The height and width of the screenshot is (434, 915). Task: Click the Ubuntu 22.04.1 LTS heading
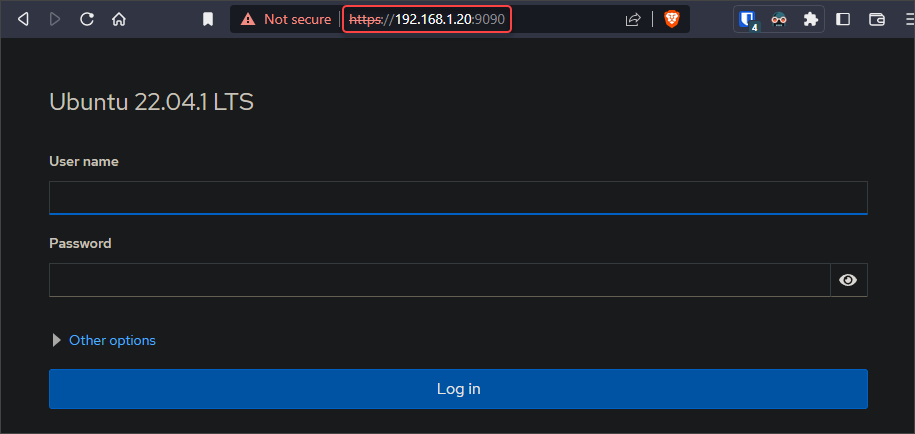click(x=151, y=102)
